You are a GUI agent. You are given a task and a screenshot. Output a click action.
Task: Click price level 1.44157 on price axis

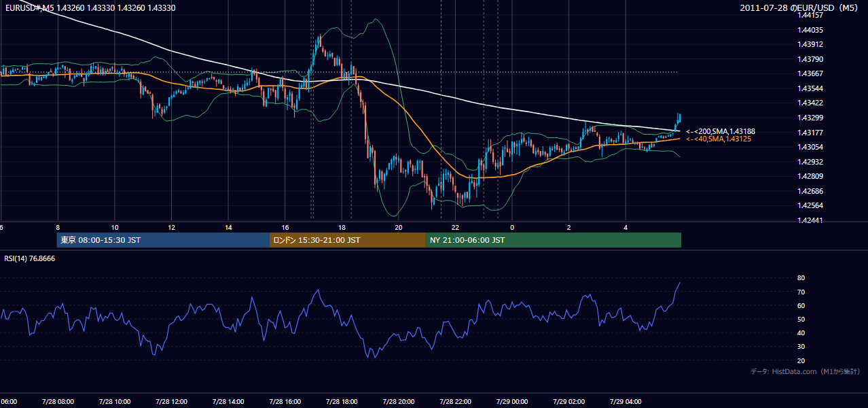pos(810,15)
